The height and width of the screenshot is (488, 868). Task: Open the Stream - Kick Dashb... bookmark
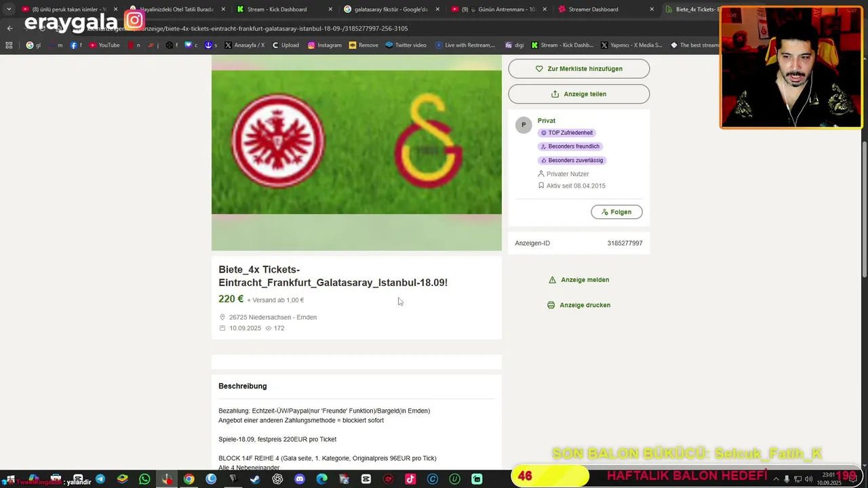(x=562, y=45)
